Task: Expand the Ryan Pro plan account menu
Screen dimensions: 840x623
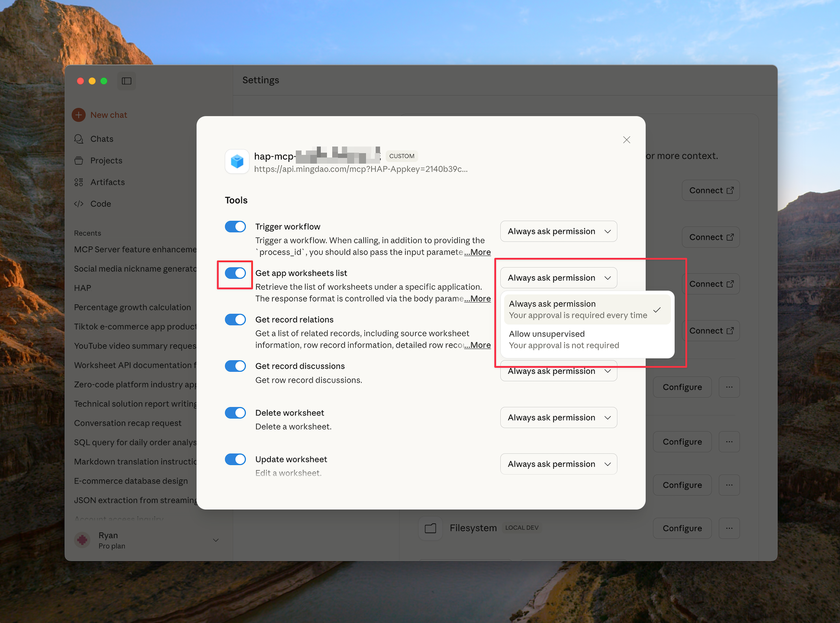Action: pos(215,540)
